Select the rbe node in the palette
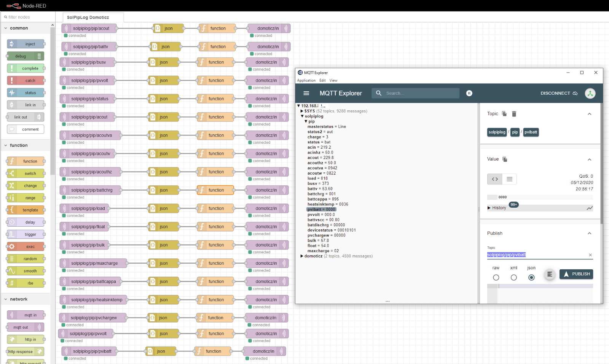This screenshot has height=364, width=609. pyautogui.click(x=26, y=283)
